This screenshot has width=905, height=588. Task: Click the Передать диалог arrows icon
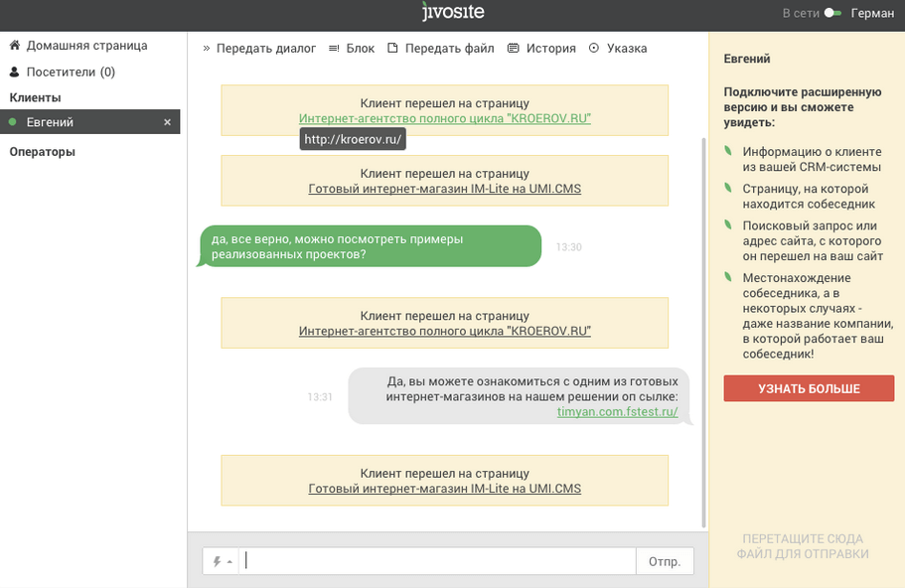[x=207, y=49]
